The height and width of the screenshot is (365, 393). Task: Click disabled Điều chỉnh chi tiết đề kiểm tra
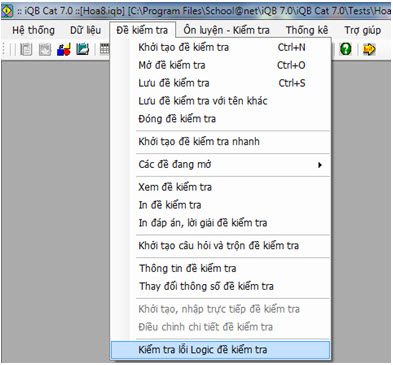pyautogui.click(x=221, y=327)
